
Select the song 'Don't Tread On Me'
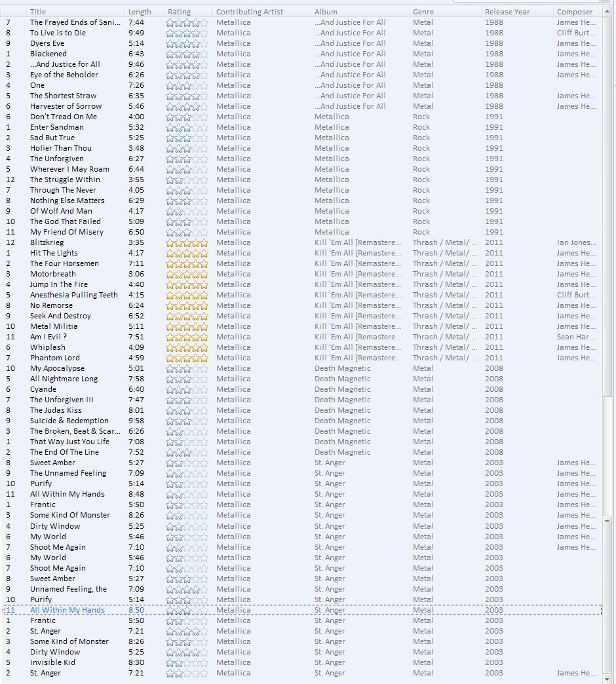(x=64, y=117)
